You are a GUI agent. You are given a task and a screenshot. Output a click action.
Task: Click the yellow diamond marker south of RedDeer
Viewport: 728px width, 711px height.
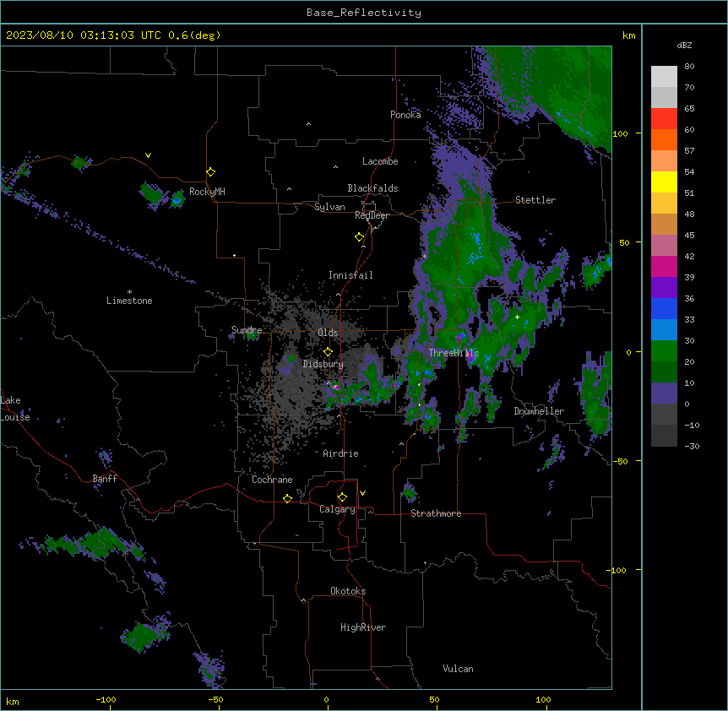[360, 237]
